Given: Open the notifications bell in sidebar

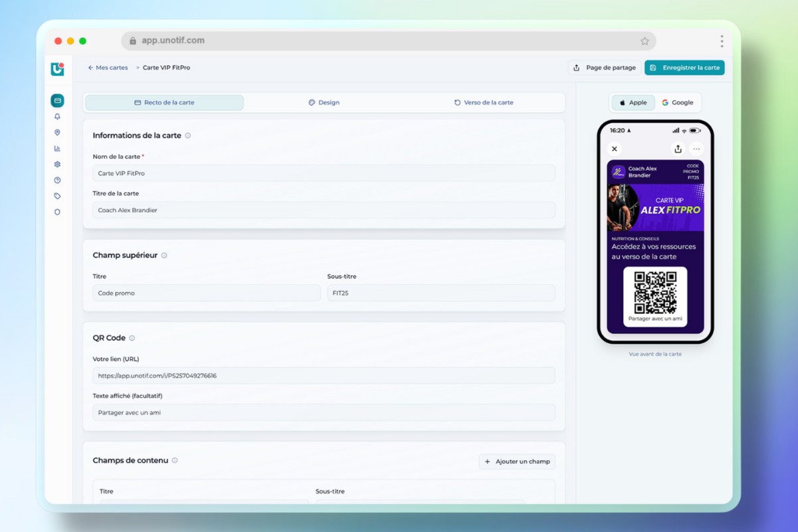Looking at the screenshot, I should (57, 116).
